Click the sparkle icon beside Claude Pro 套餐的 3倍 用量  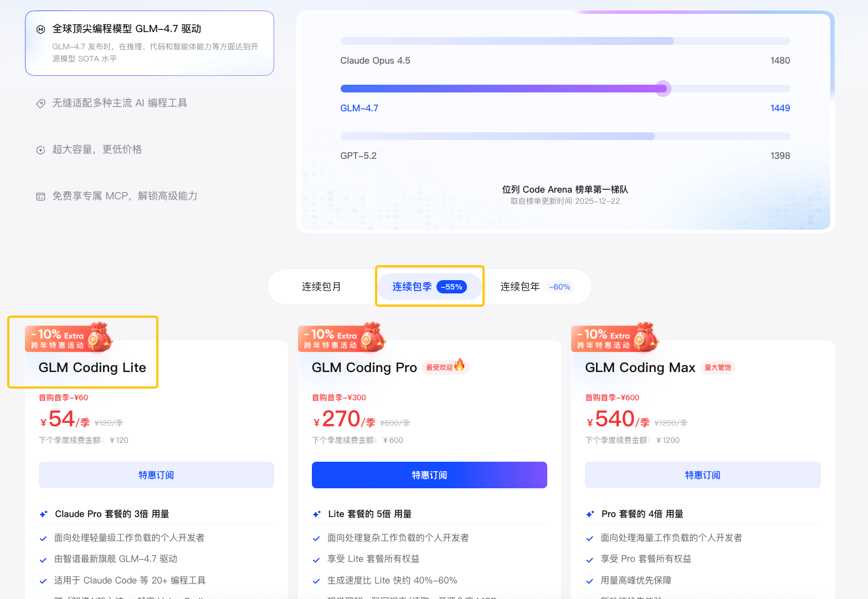[x=44, y=514]
